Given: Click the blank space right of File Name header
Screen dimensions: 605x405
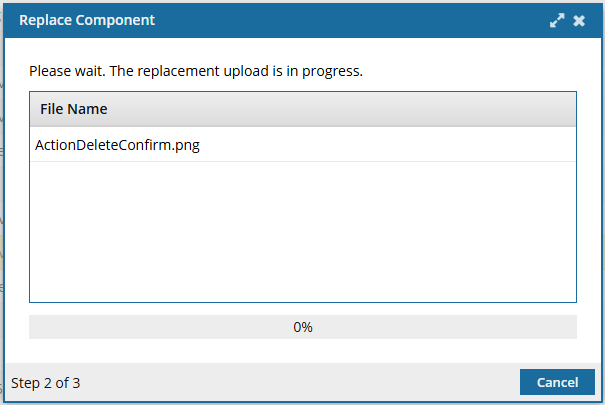Looking at the screenshot, I should (x=341, y=109).
